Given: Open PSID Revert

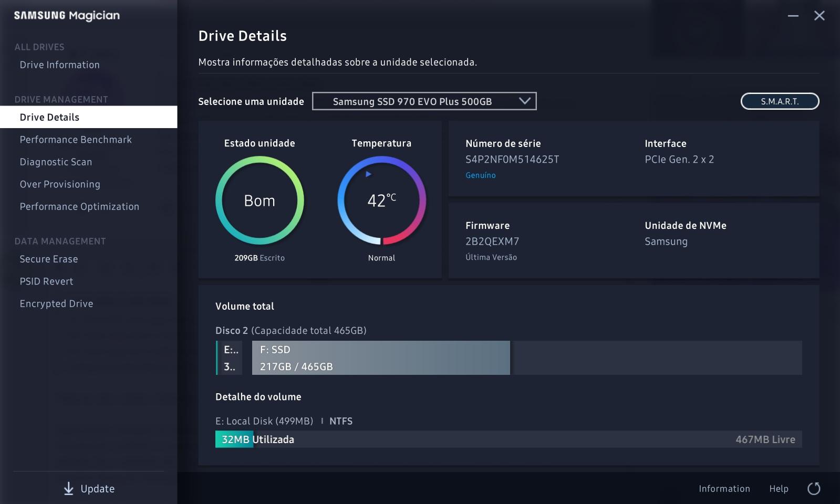Looking at the screenshot, I should click(46, 281).
